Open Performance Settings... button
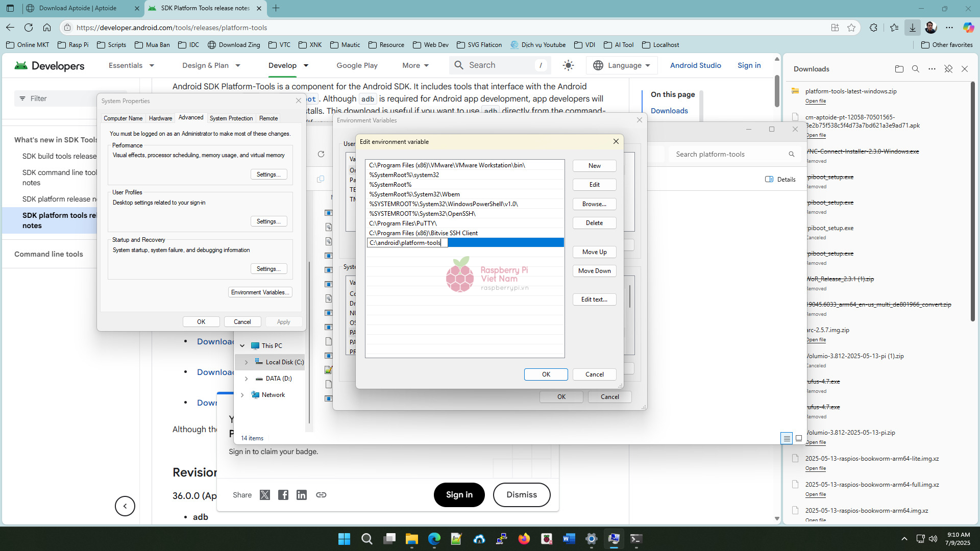The height and width of the screenshot is (551, 980). click(268, 174)
